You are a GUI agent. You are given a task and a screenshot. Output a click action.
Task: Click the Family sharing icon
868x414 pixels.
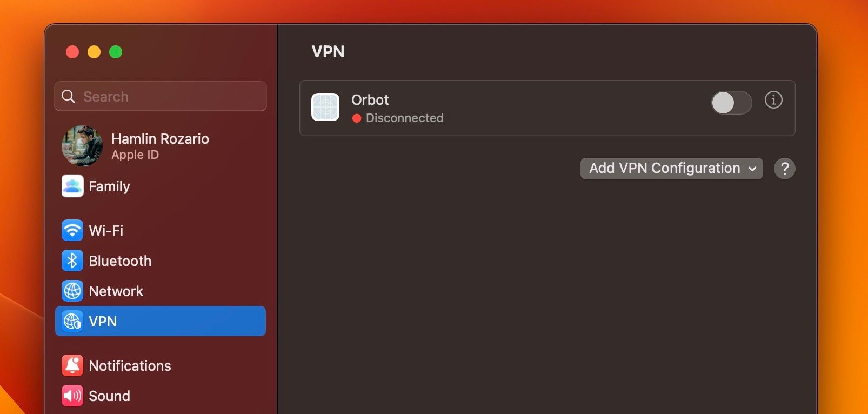click(x=72, y=186)
